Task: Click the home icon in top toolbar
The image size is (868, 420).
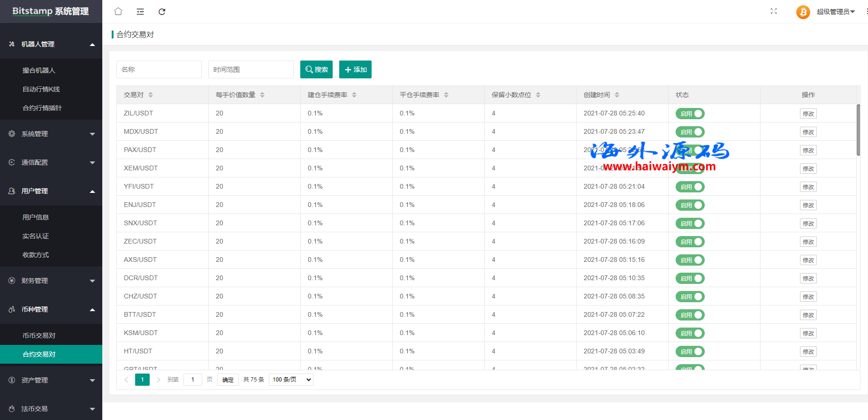Action: click(x=118, y=12)
